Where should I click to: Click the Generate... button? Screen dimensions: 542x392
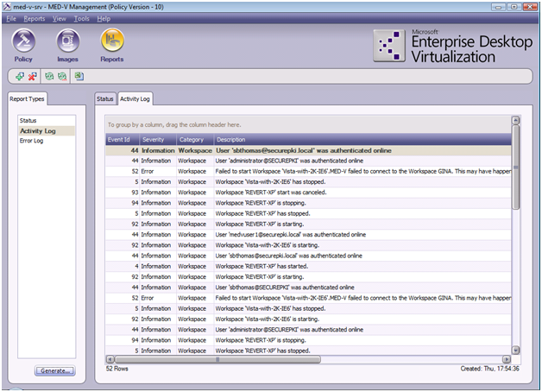pyautogui.click(x=55, y=370)
